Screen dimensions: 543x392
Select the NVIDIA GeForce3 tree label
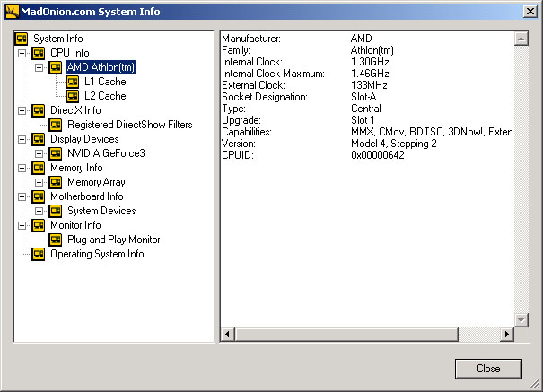pyautogui.click(x=106, y=153)
